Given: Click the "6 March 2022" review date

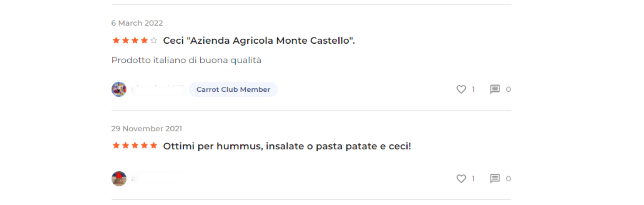Looking at the screenshot, I should pyautogui.click(x=137, y=23).
